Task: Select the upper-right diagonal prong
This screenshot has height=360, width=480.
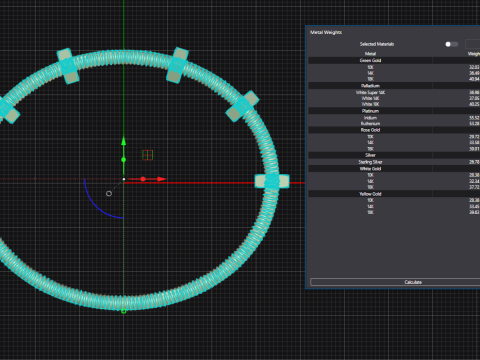Action: click(x=242, y=106)
